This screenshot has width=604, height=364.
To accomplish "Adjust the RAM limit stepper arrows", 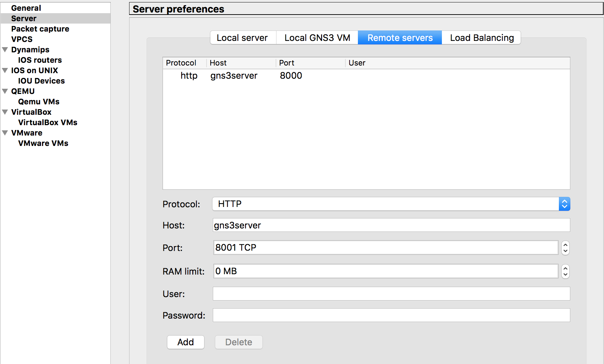I will click(x=565, y=271).
